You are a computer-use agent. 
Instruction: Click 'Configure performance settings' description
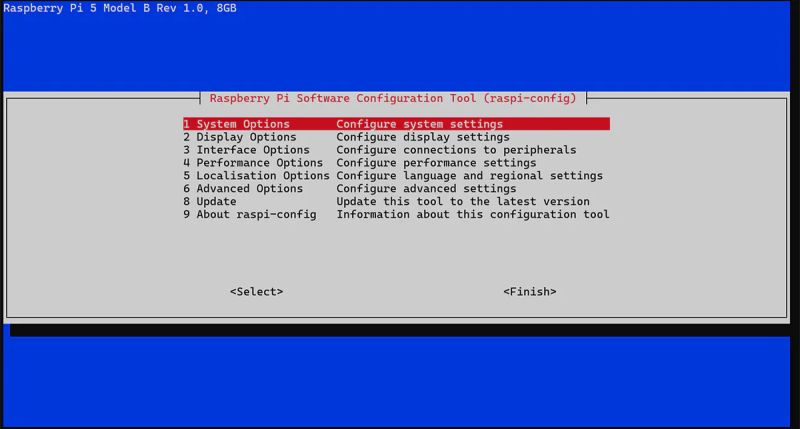click(x=436, y=163)
